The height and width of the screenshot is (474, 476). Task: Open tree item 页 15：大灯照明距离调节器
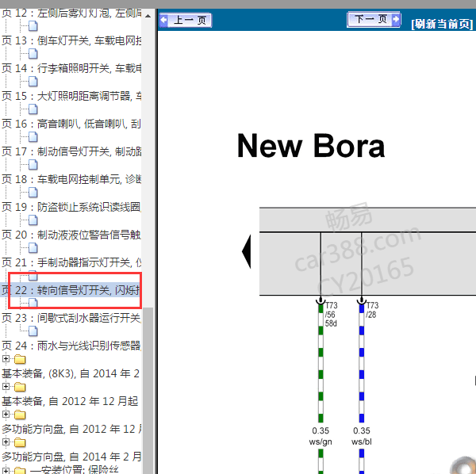(71, 96)
